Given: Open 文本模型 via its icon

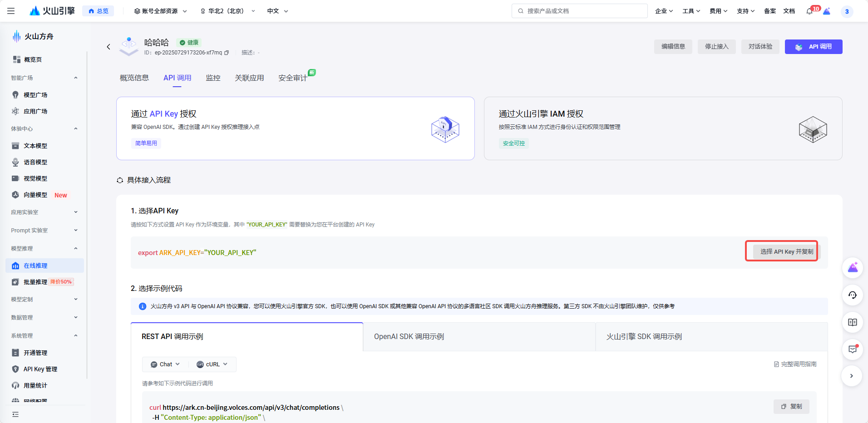Looking at the screenshot, I should pos(15,146).
